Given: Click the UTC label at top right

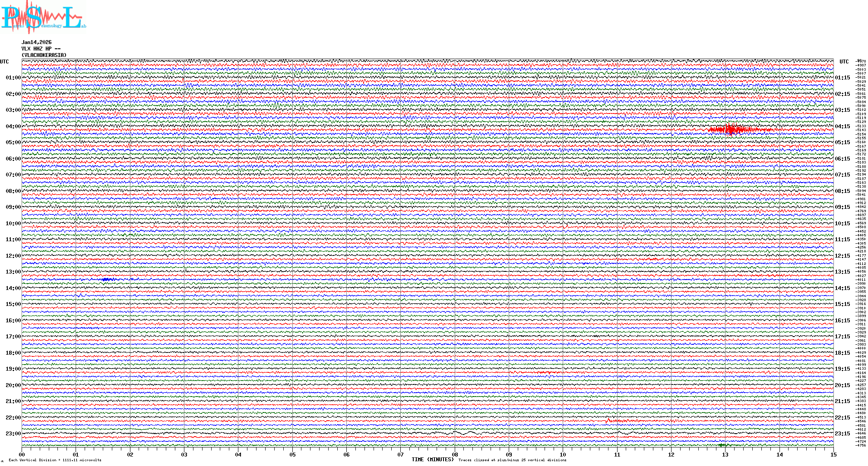Looking at the screenshot, I should click(x=844, y=62).
